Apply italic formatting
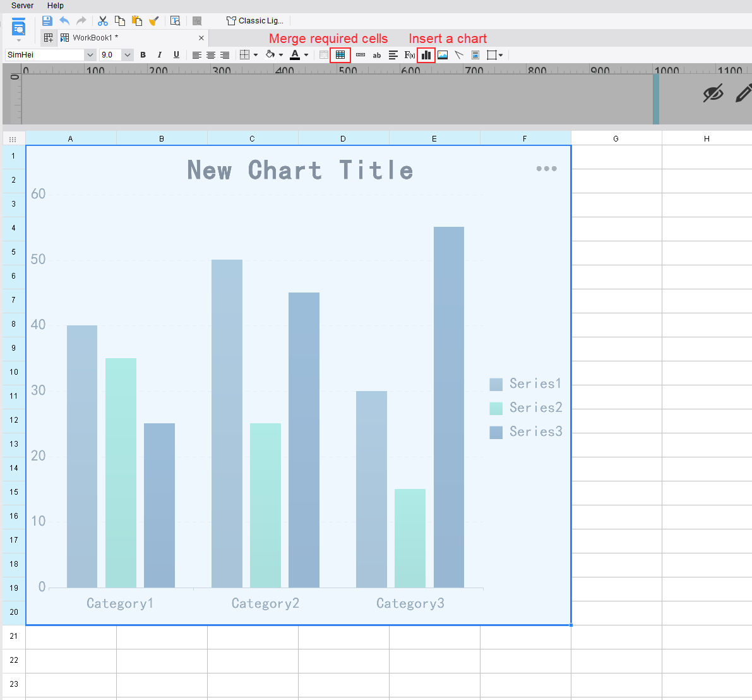 (160, 55)
